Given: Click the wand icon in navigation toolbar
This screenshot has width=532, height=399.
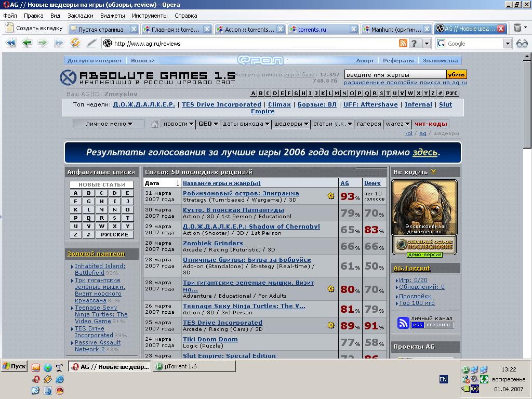Looking at the screenshot, I should coord(91,43).
